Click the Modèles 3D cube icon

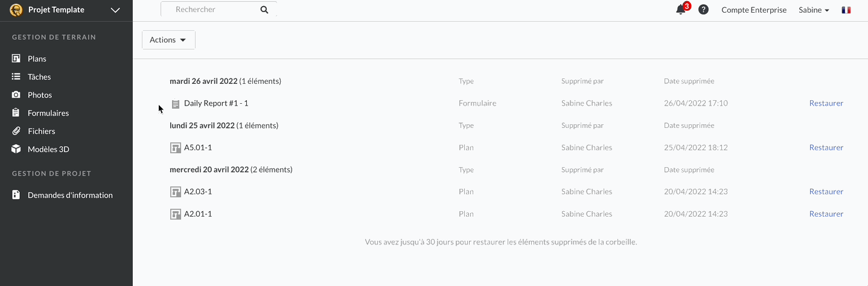tap(16, 149)
